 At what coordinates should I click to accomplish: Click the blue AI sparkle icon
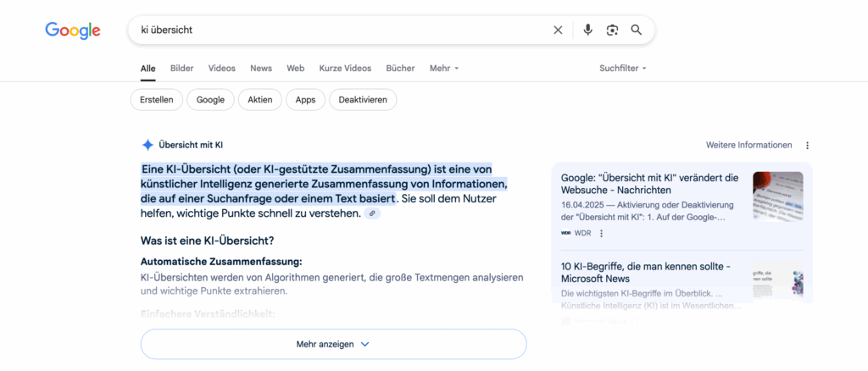point(147,146)
